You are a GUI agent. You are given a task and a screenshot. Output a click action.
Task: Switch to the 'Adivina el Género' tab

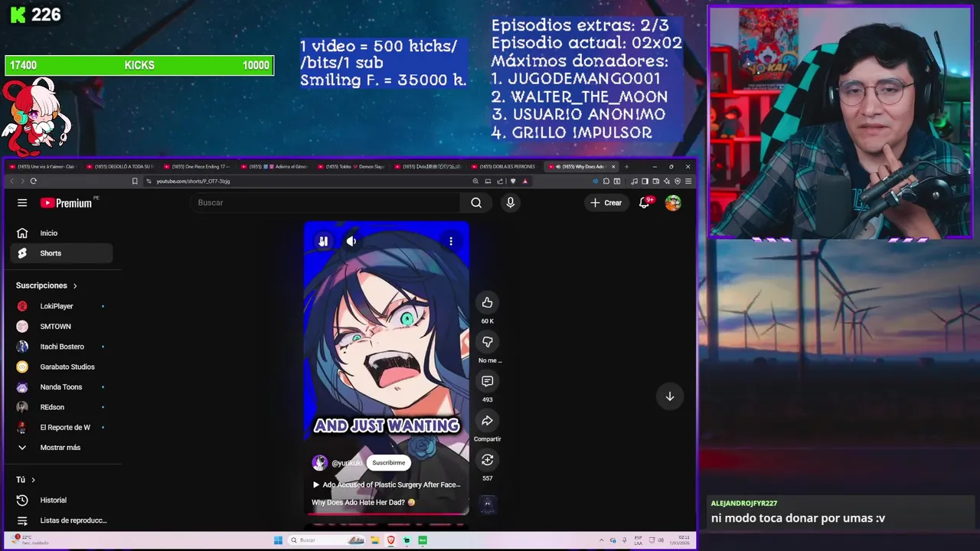274,167
